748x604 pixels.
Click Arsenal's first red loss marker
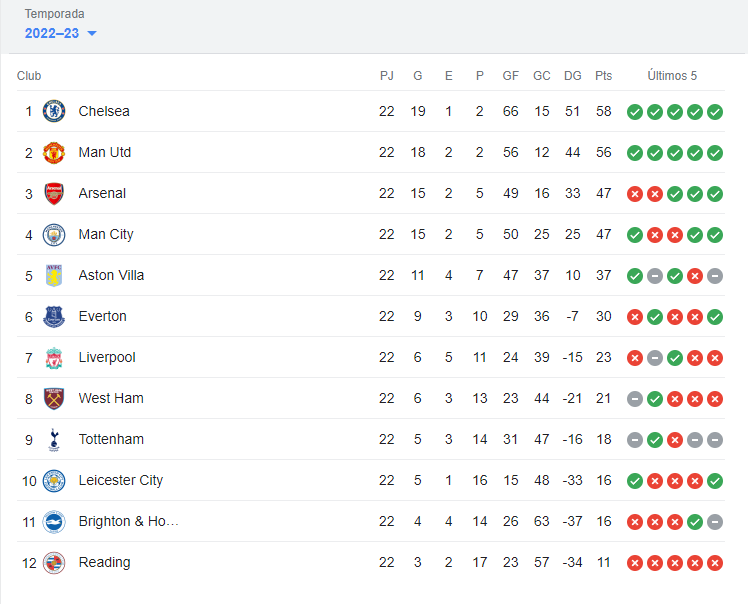click(634, 193)
